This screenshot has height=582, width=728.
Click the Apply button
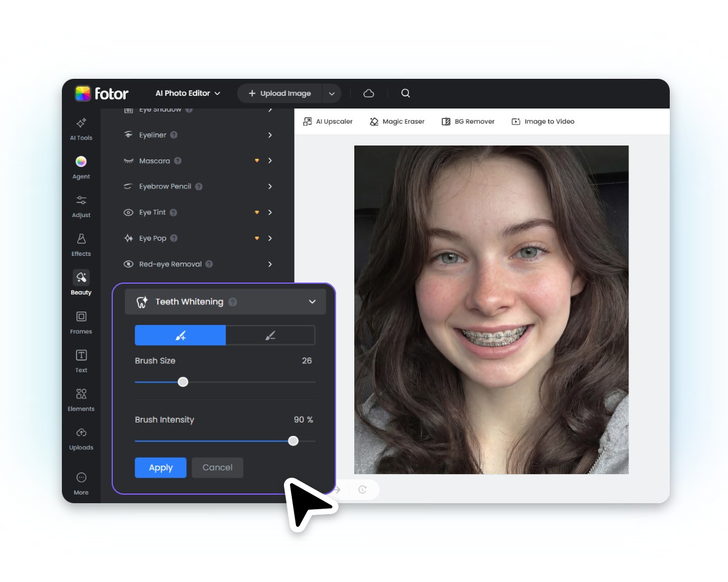click(x=160, y=467)
